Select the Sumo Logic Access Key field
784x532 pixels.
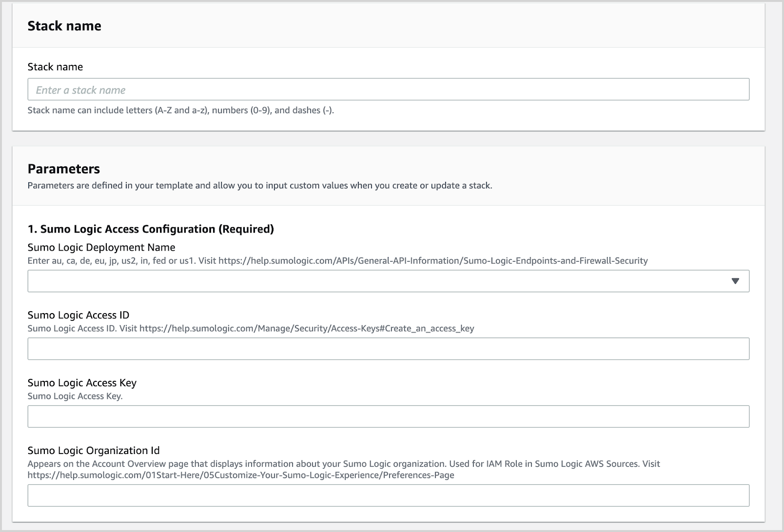click(x=388, y=416)
